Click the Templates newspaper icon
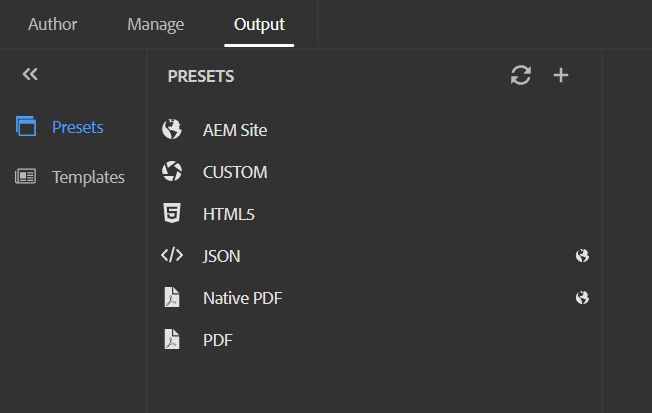652x413 pixels. pyautogui.click(x=25, y=176)
